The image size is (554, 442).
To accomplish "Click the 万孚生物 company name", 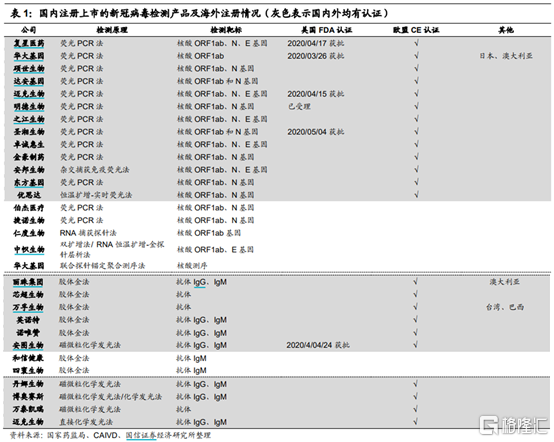I will (28, 307).
